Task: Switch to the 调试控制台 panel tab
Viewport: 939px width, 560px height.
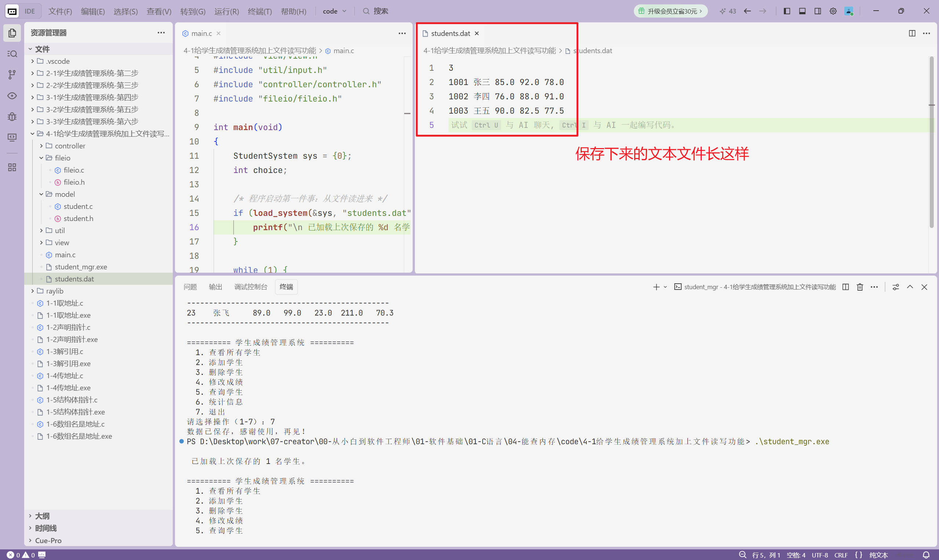Action: pos(251,287)
